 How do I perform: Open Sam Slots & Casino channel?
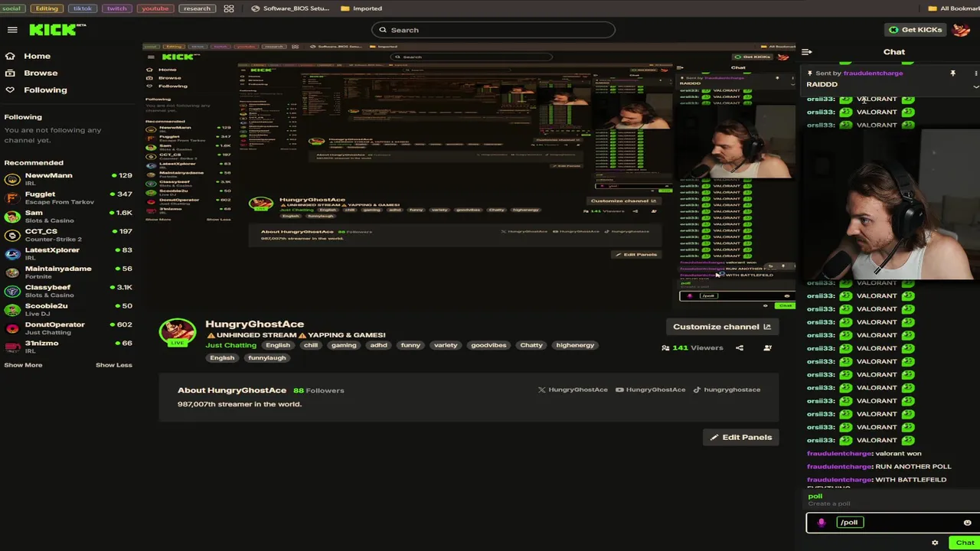tap(68, 217)
